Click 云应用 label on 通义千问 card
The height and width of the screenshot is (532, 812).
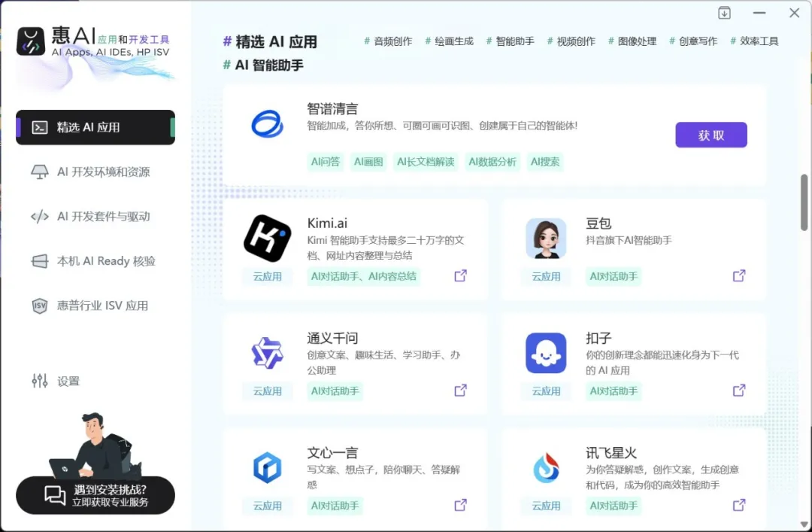[x=267, y=391]
